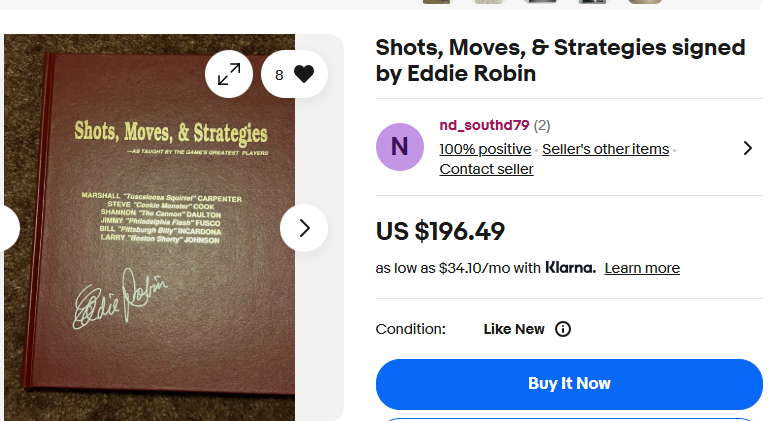The width and height of the screenshot is (773, 421).
Task: Add item to watchlist with heart icon
Action: (x=295, y=74)
